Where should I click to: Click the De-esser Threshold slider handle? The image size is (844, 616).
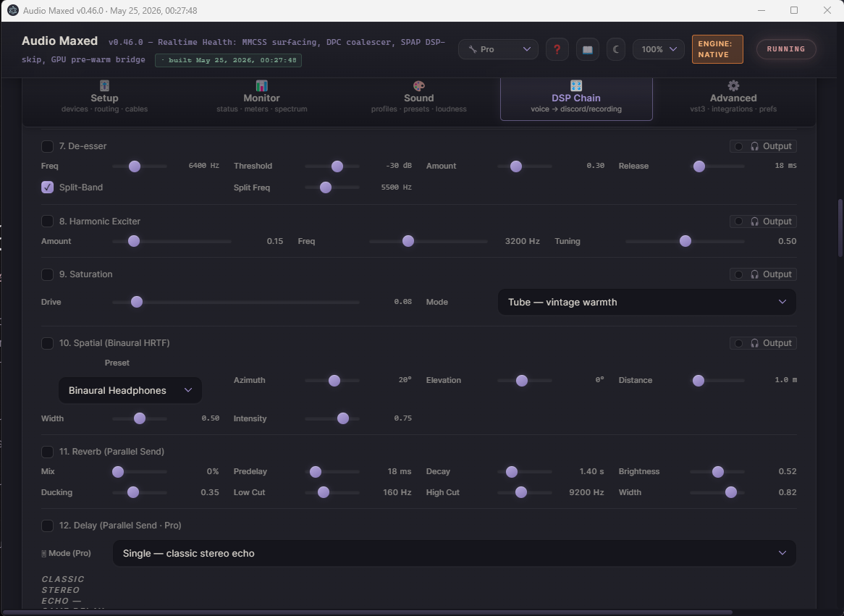(337, 166)
